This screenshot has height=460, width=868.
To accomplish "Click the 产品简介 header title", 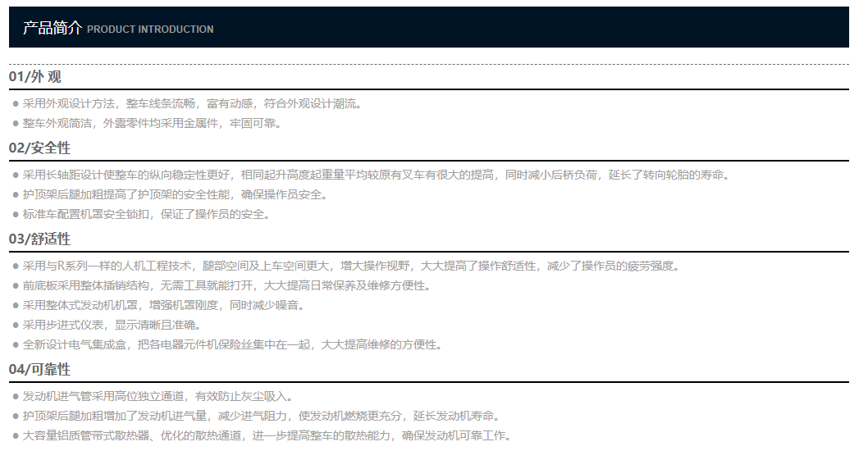I will (53, 28).
